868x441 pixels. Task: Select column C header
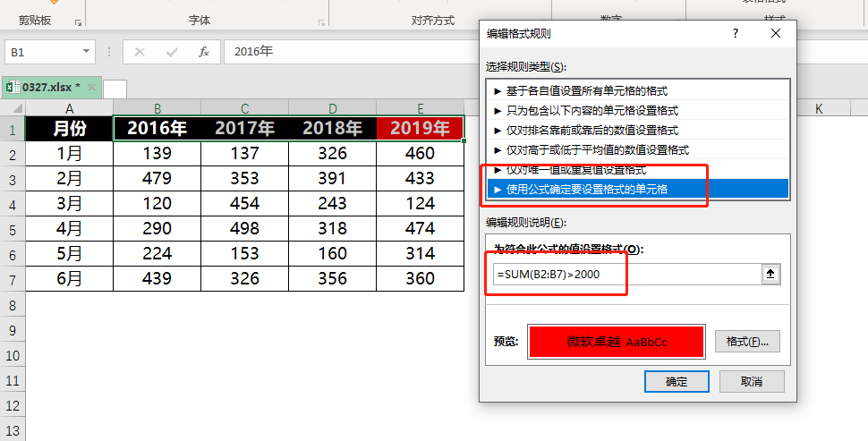tap(244, 108)
